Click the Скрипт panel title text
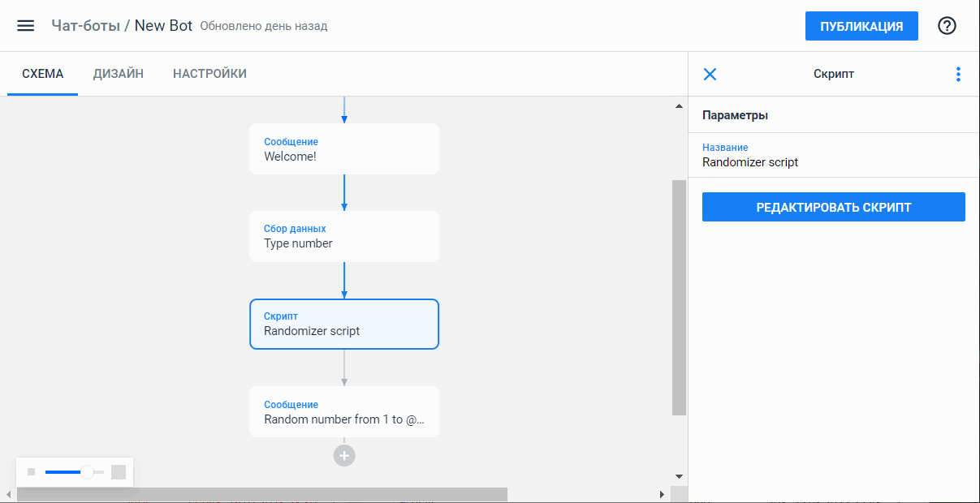980x503 pixels. (834, 74)
